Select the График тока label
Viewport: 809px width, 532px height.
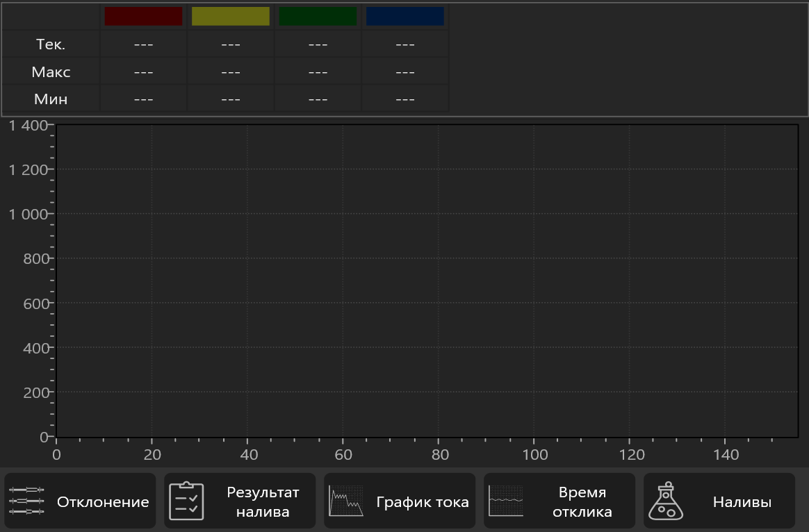pos(423,501)
